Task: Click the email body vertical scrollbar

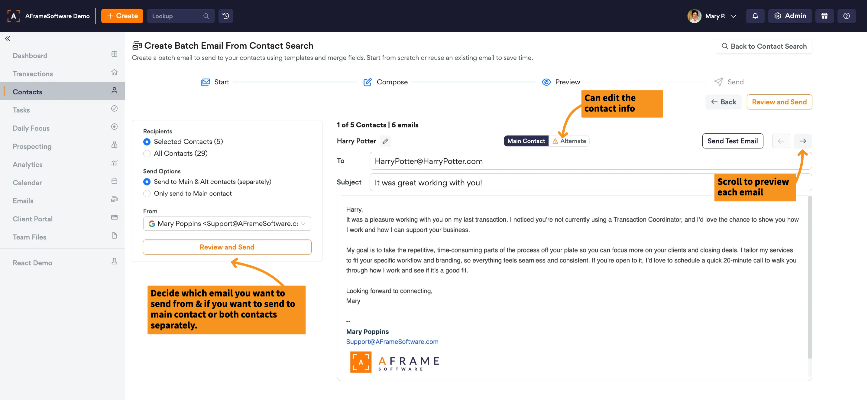Action: pos(809,276)
